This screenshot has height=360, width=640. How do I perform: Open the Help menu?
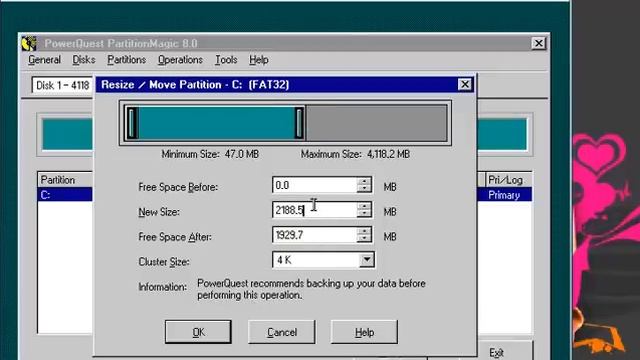point(259,60)
